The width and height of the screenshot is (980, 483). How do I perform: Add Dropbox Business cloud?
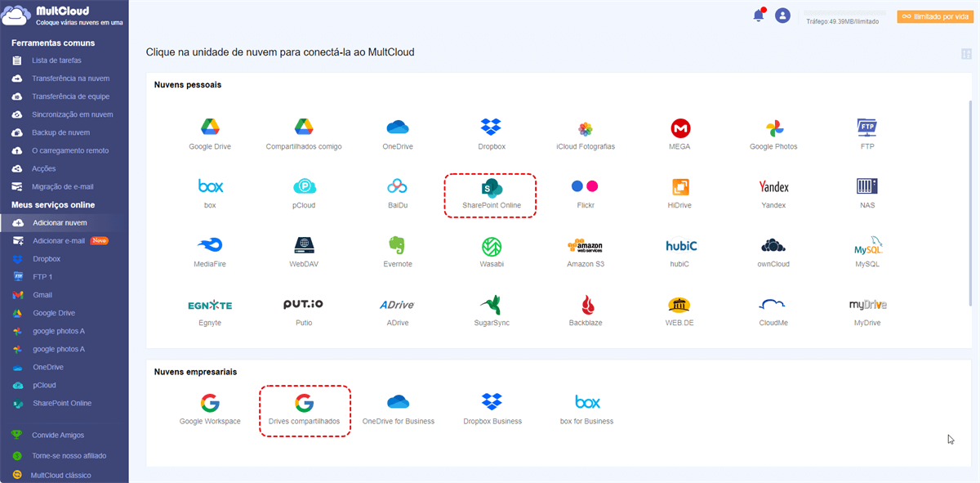[x=492, y=409]
